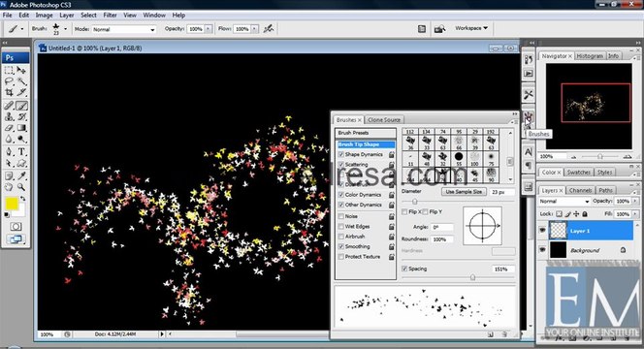Select the Magic Wand tool

tap(21, 81)
